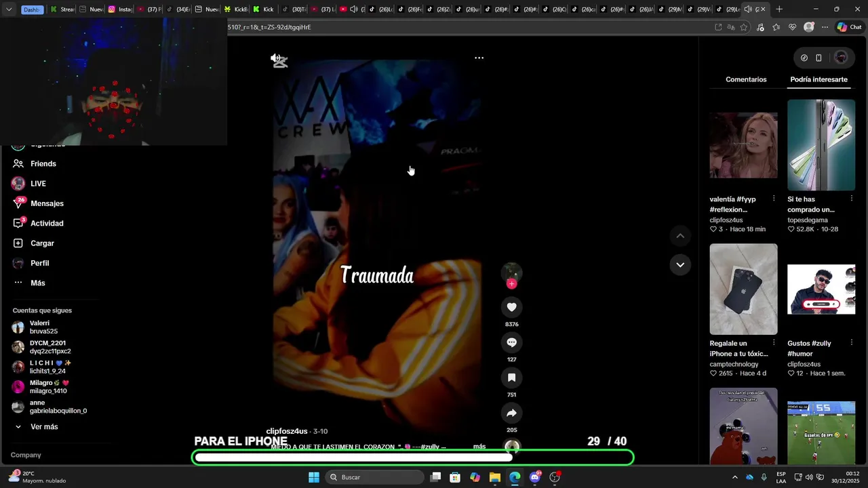Open valentía #fyyp recommended video thumbnail
The height and width of the screenshot is (488, 868).
click(743, 145)
